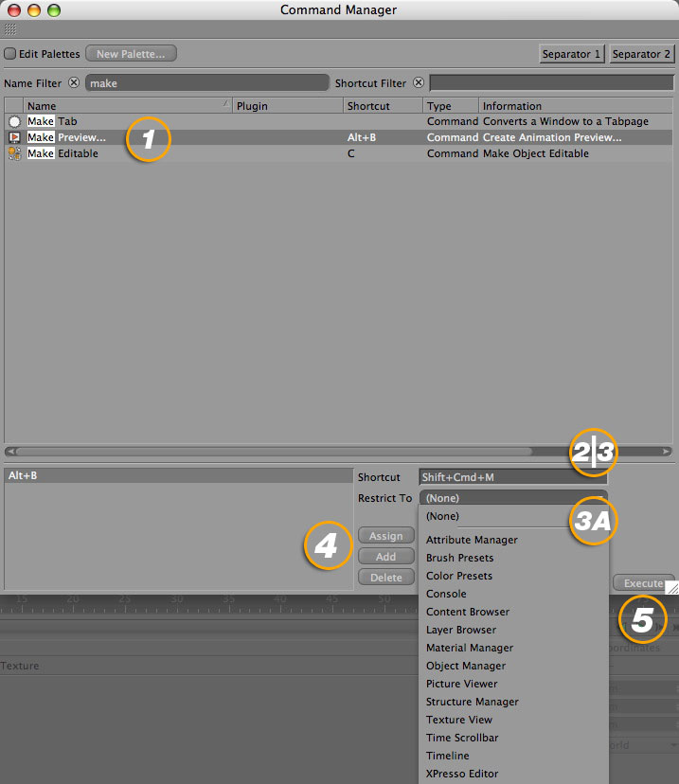Choose Attribute Manager from the Restrict To list

(x=472, y=540)
